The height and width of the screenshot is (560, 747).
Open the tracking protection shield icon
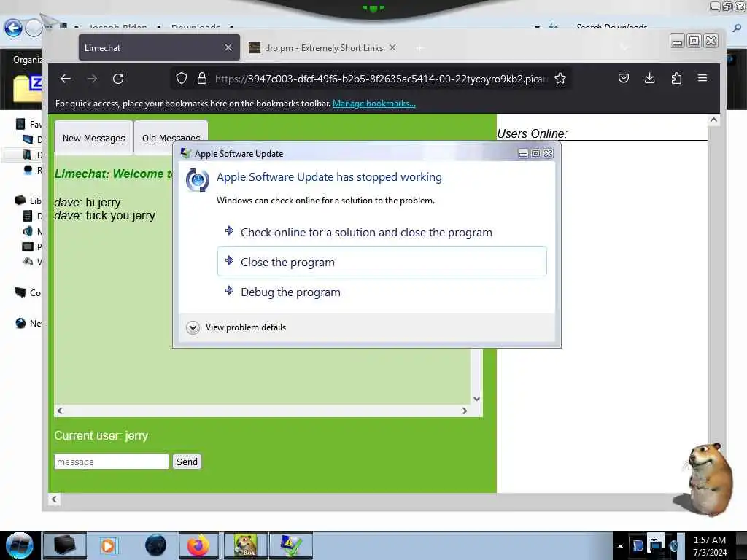pos(182,79)
